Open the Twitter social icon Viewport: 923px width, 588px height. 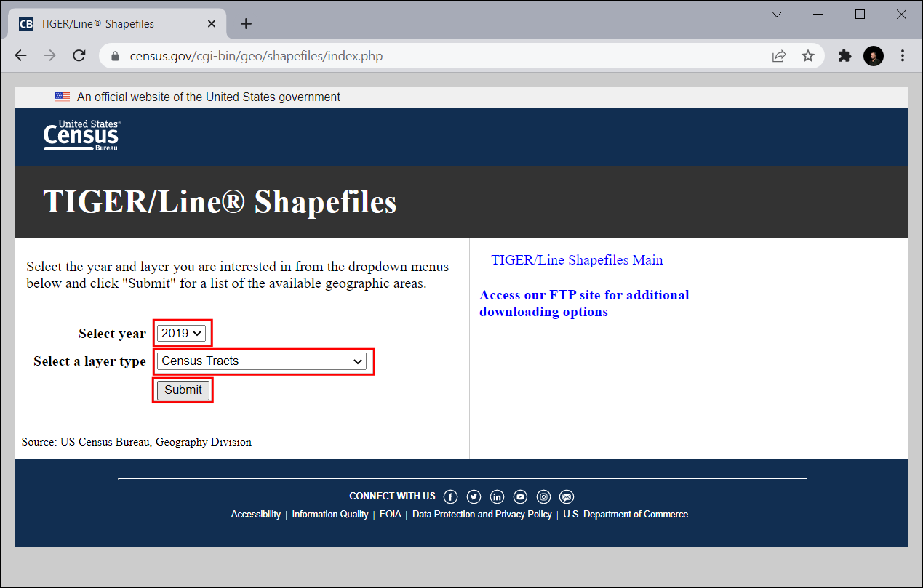pyautogui.click(x=474, y=496)
